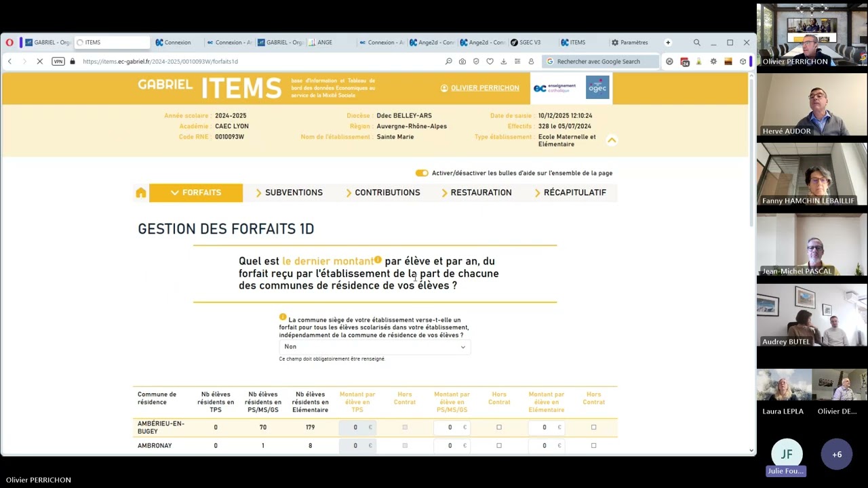Viewport: 868px width, 488px height.
Task: Click the ogec logo
Action: click(597, 87)
